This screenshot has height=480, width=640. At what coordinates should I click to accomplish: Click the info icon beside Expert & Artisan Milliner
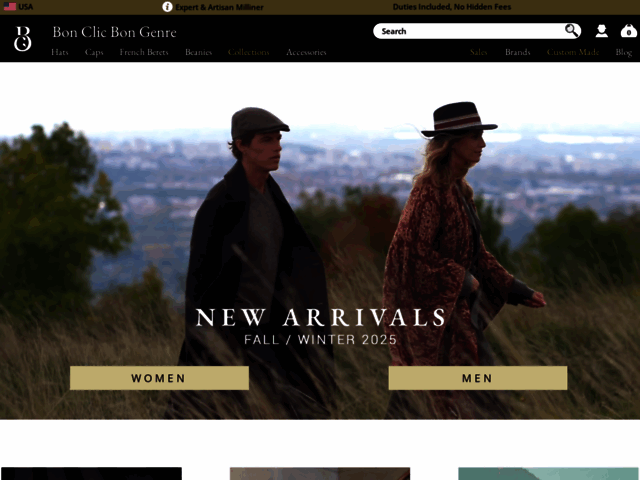(167, 7)
